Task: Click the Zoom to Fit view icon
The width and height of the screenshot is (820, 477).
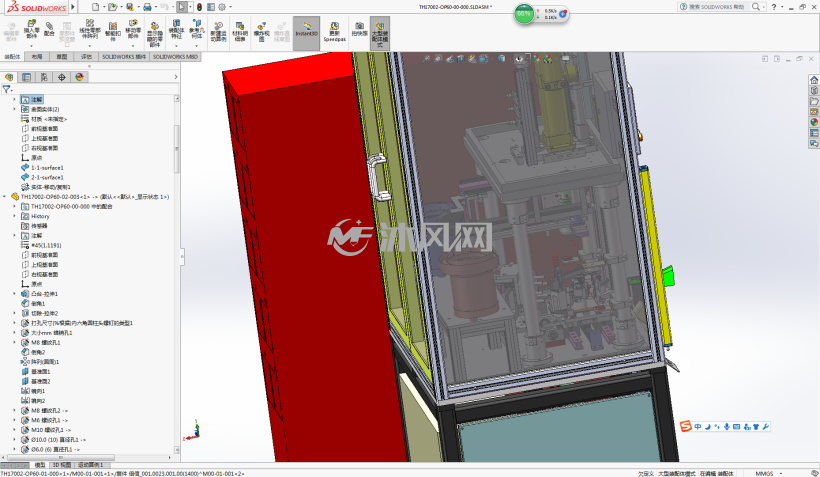Action: coord(427,59)
